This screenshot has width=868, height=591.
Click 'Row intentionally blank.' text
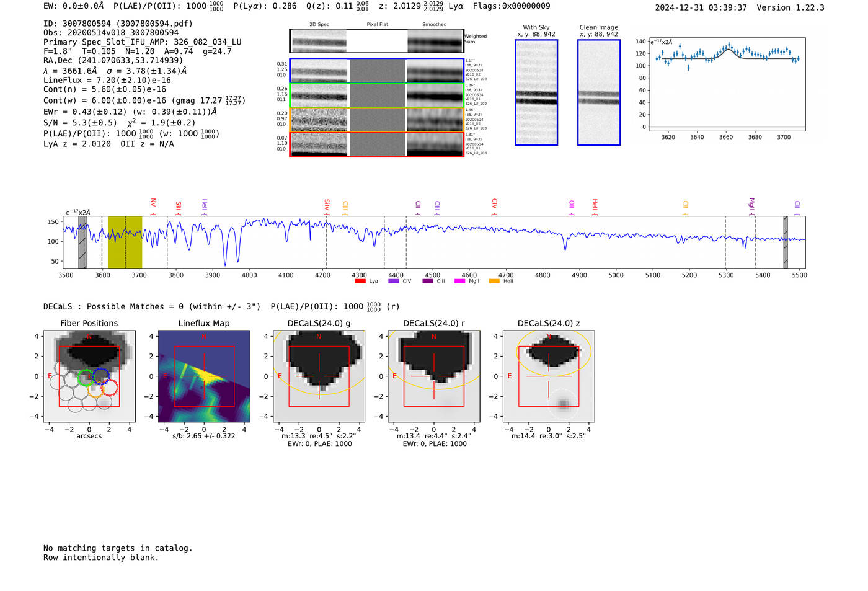[x=101, y=558]
